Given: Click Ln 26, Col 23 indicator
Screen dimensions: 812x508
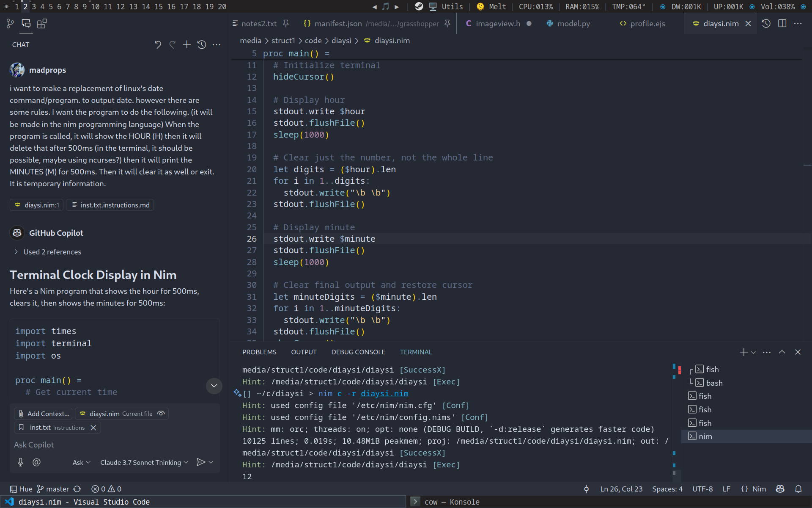Looking at the screenshot, I should [621, 489].
